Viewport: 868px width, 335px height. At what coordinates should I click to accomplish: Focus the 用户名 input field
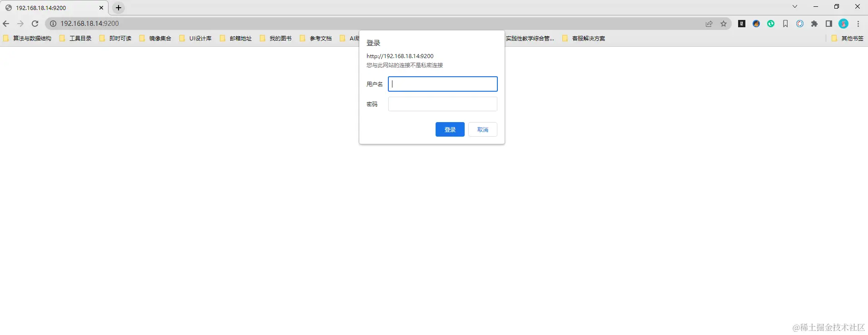(x=443, y=84)
